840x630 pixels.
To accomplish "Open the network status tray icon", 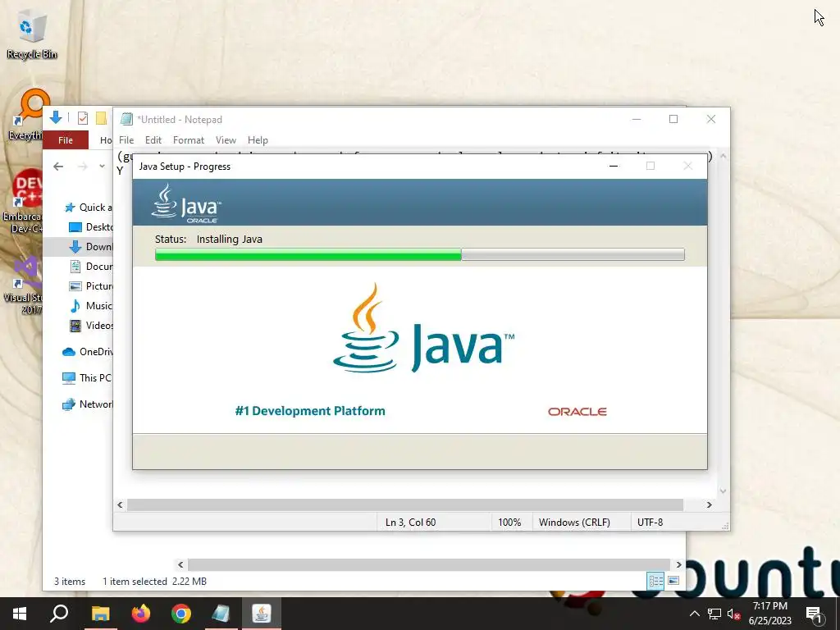I will (714, 614).
